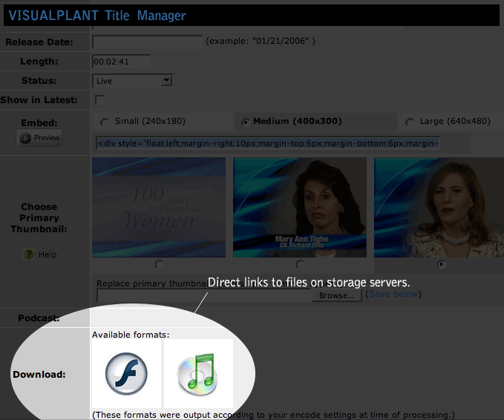The height and width of the screenshot is (420, 504).
Task: Choose radio button under the third woman thumbnail
Action: (x=441, y=264)
